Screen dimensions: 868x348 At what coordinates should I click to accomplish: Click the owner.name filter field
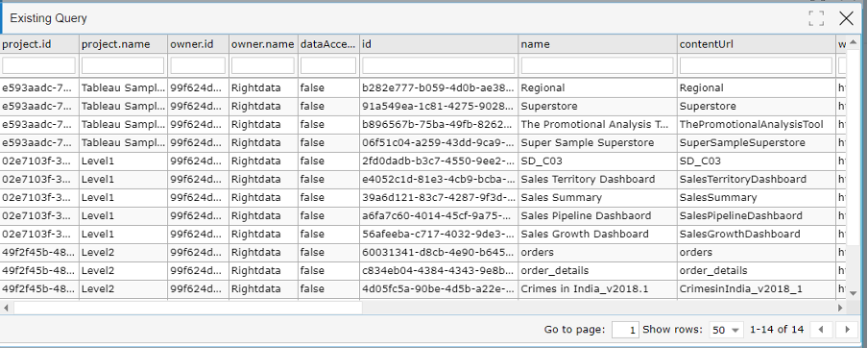tap(263, 65)
